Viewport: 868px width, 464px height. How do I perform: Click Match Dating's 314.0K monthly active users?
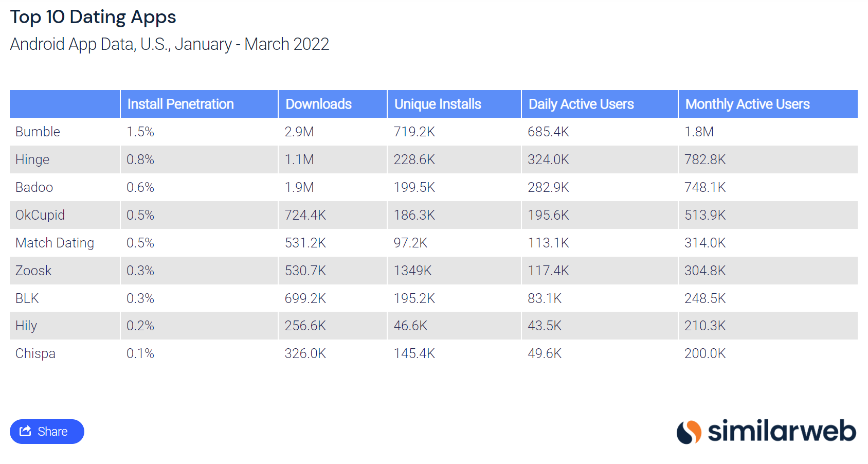click(705, 243)
